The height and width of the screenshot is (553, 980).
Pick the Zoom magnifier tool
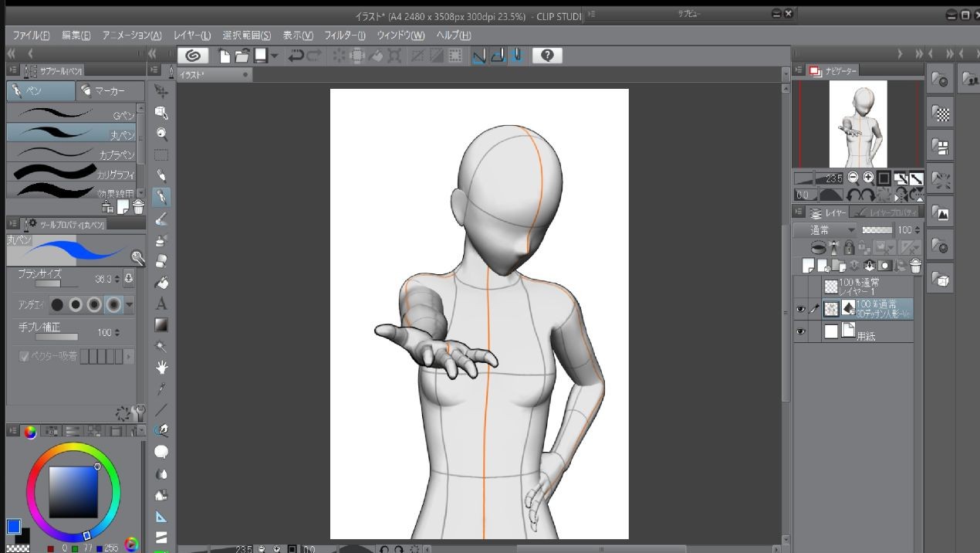tap(161, 133)
